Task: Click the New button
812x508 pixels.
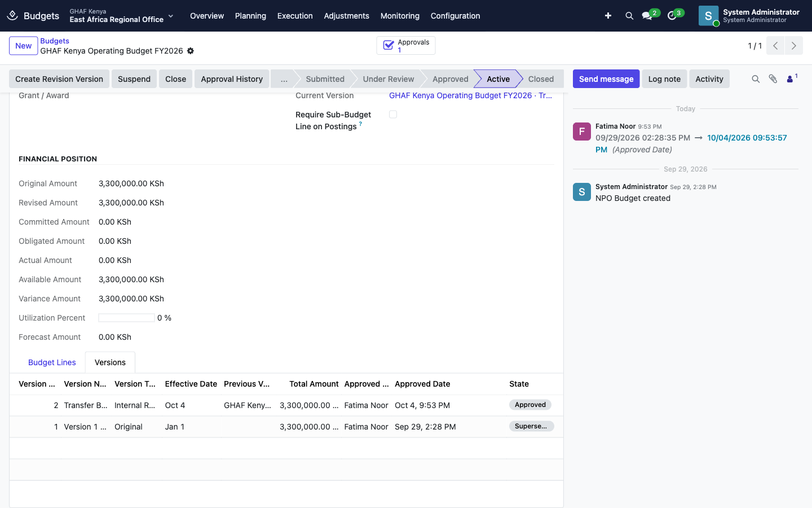Action: pyautogui.click(x=24, y=46)
